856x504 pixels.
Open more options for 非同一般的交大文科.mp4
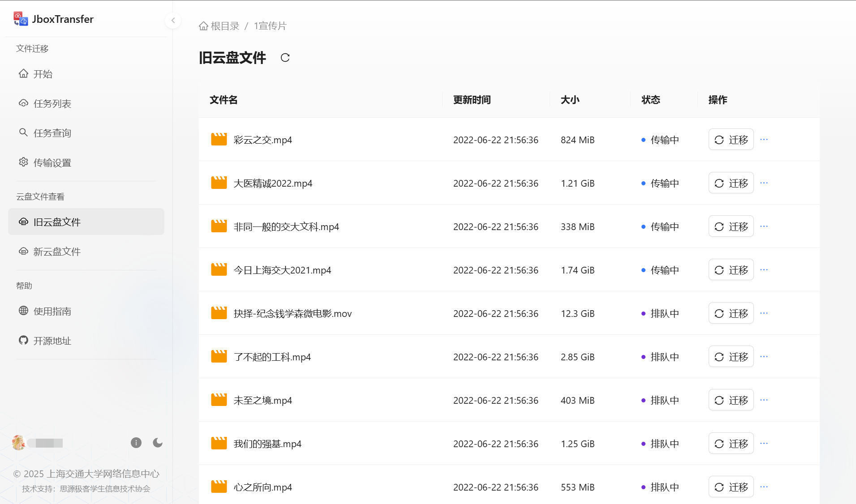[x=764, y=226]
